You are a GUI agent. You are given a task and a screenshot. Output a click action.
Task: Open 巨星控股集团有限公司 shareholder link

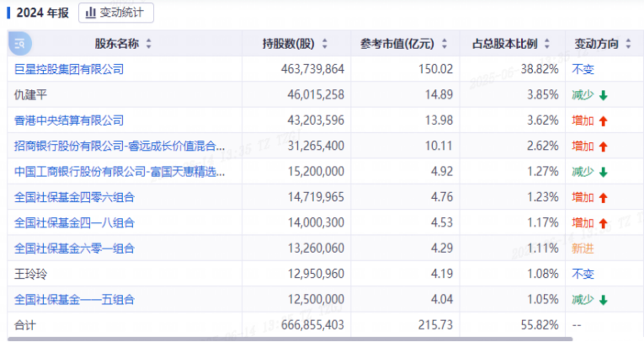click(x=69, y=70)
